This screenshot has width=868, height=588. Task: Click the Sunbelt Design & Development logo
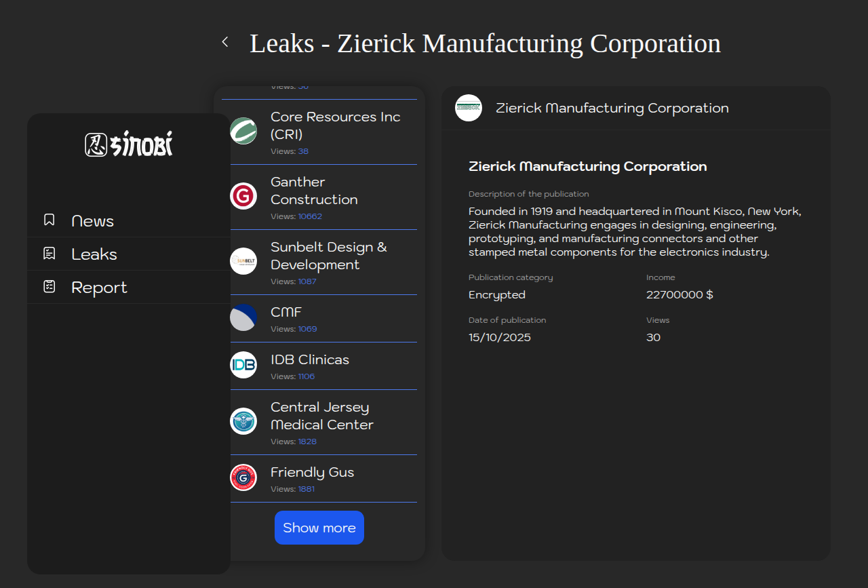pyautogui.click(x=243, y=261)
